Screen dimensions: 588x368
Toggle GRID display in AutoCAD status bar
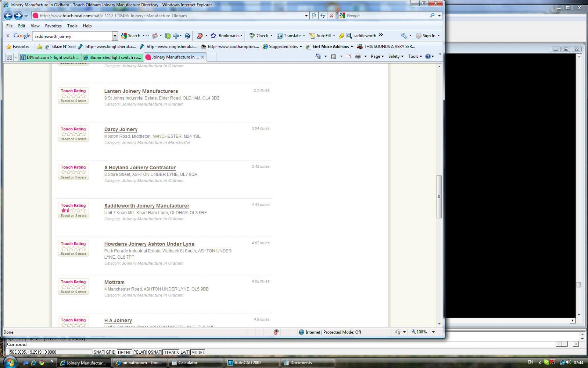(x=111, y=352)
